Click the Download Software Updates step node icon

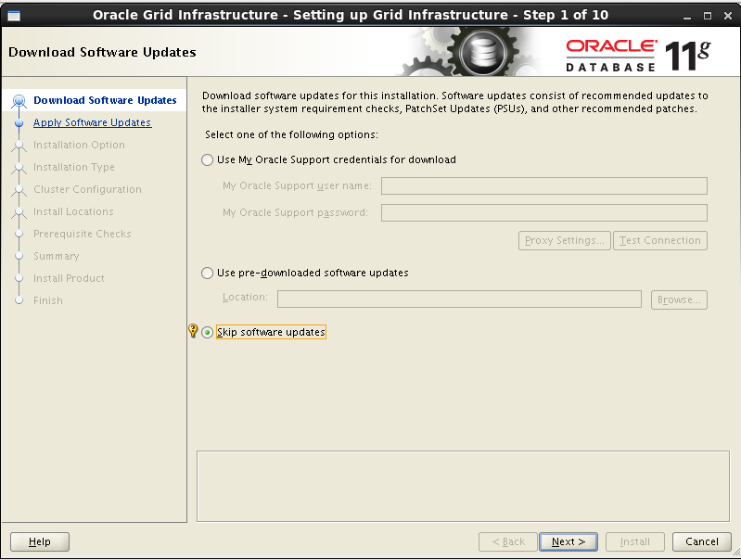tap(19, 101)
